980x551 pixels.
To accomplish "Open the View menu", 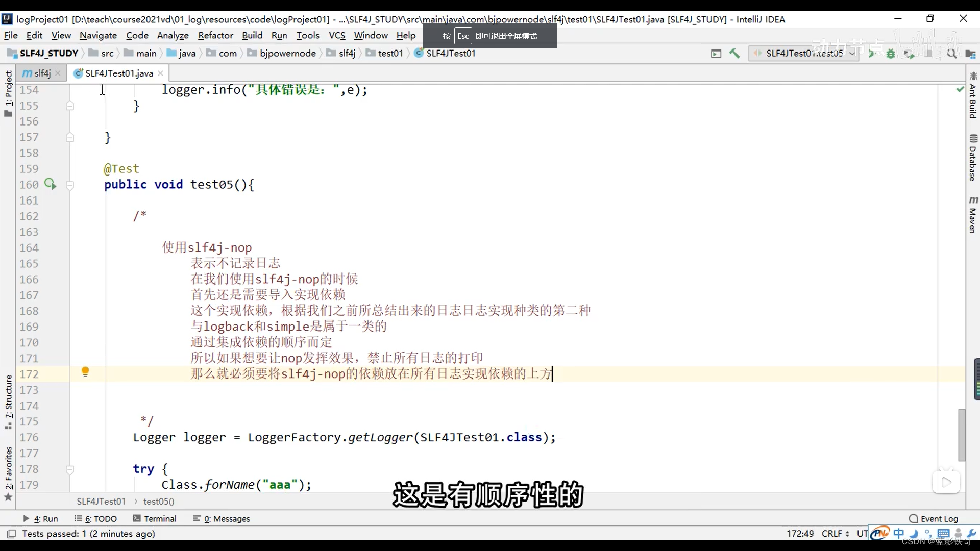I will pyautogui.click(x=61, y=35).
